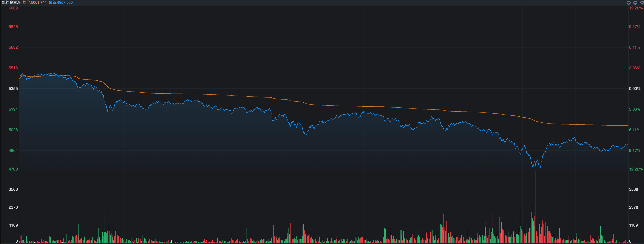Click the 纽约金主连 contract title
This screenshot has height=244, width=644.
(11, 3)
